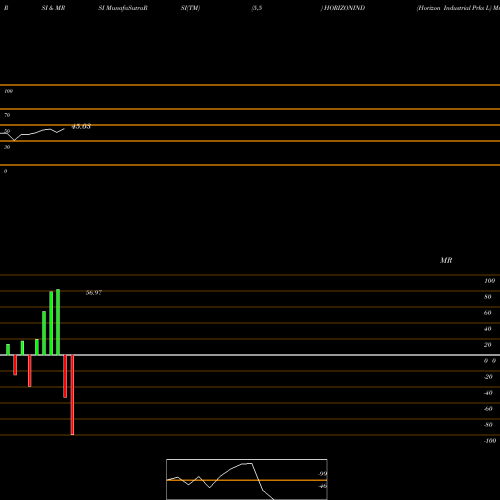
Task: Select the RSI value label 45.03
Action: pos(81,127)
